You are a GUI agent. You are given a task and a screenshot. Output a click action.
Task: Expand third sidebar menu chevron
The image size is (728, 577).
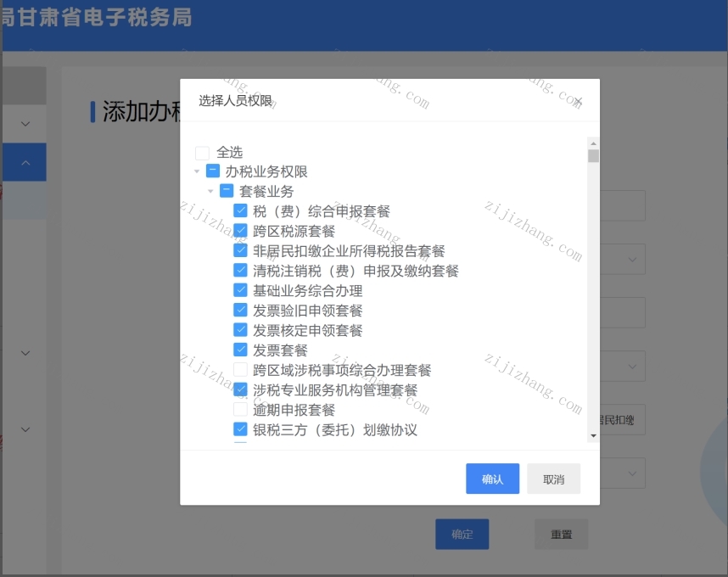point(26,353)
